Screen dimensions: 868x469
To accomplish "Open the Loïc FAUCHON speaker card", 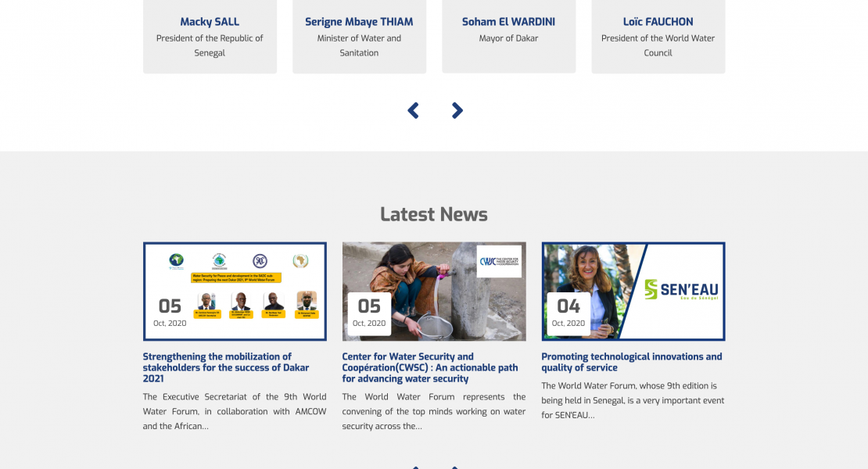I will tap(658, 37).
